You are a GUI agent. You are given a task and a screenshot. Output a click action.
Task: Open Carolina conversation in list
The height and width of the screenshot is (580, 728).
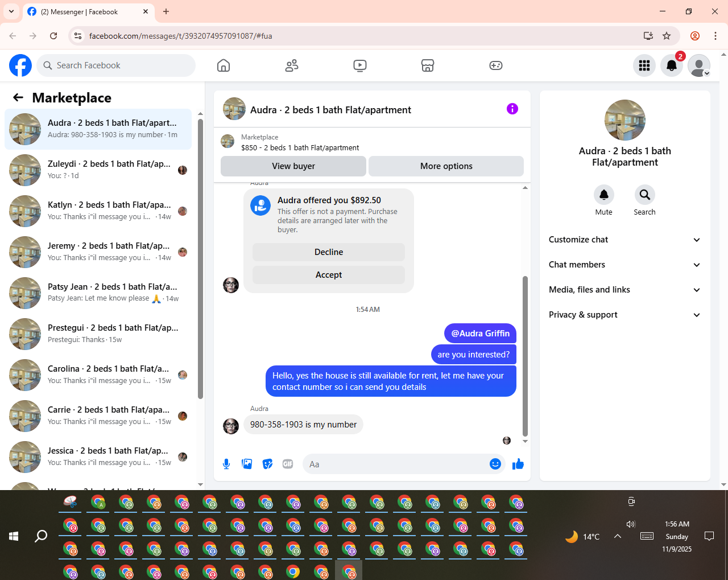(x=98, y=375)
